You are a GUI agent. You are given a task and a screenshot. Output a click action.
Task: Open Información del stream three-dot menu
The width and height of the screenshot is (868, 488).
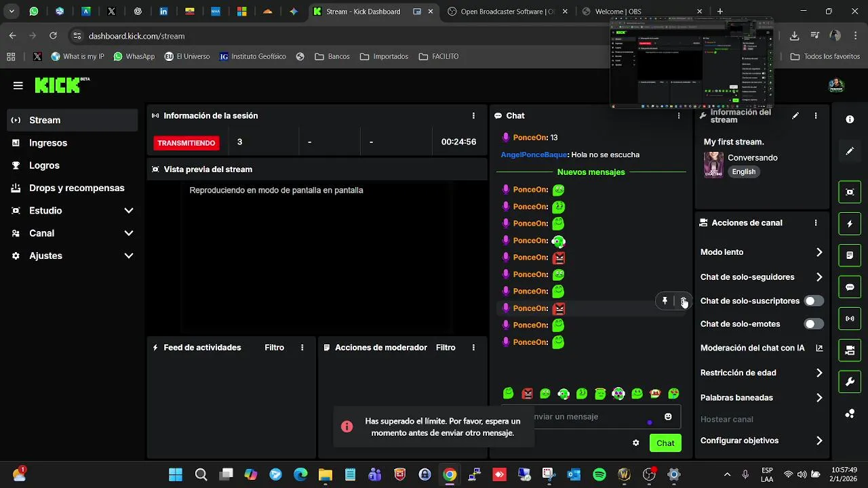(816, 116)
